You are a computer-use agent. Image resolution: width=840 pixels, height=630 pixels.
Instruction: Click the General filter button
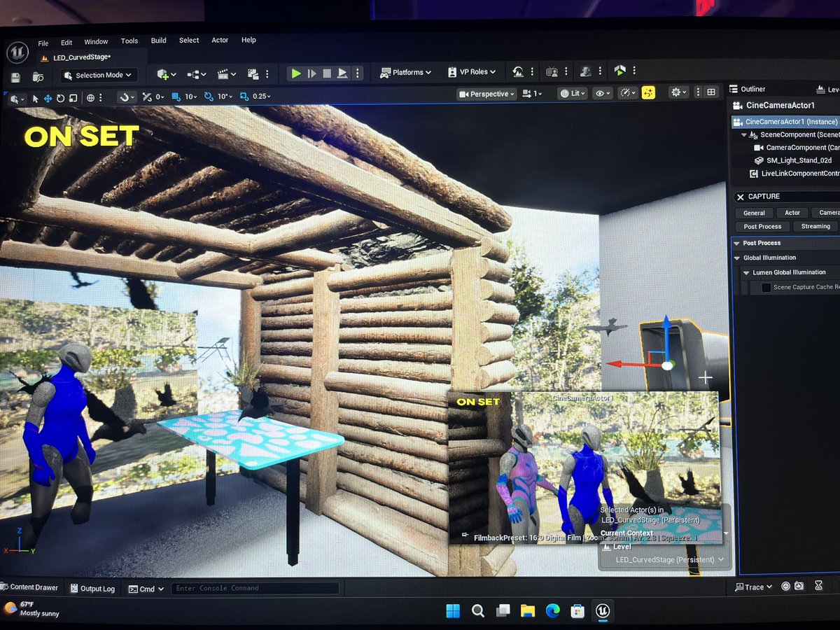click(754, 213)
